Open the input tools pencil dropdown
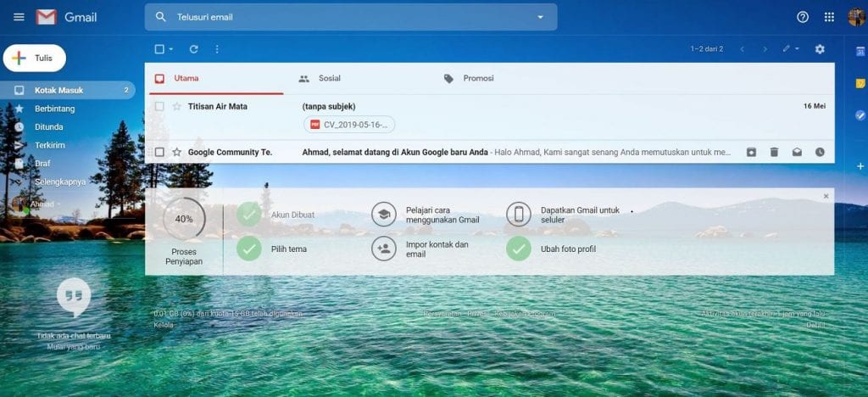The height and width of the screenshot is (397, 868). click(x=791, y=49)
